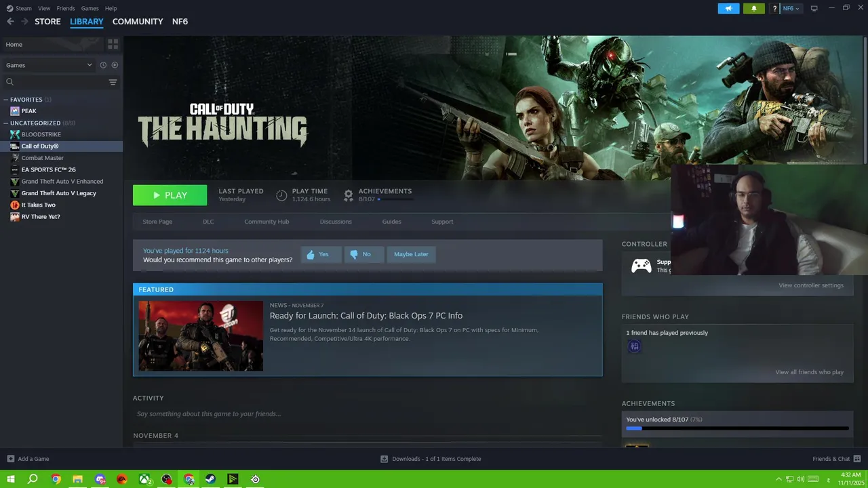Open Friends & Chat
The image size is (868, 488).
click(835, 459)
